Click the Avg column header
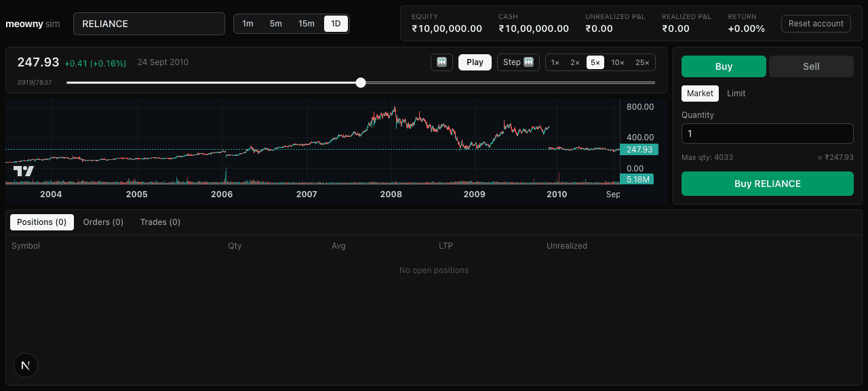This screenshot has height=391, width=868. tap(338, 246)
